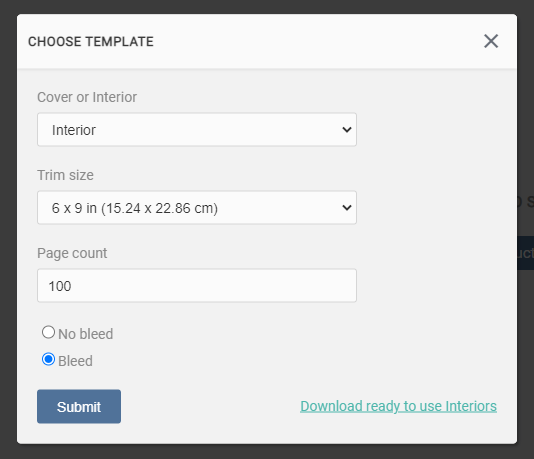Click the "Bleed" option label text
The image size is (534, 459).
(x=75, y=361)
